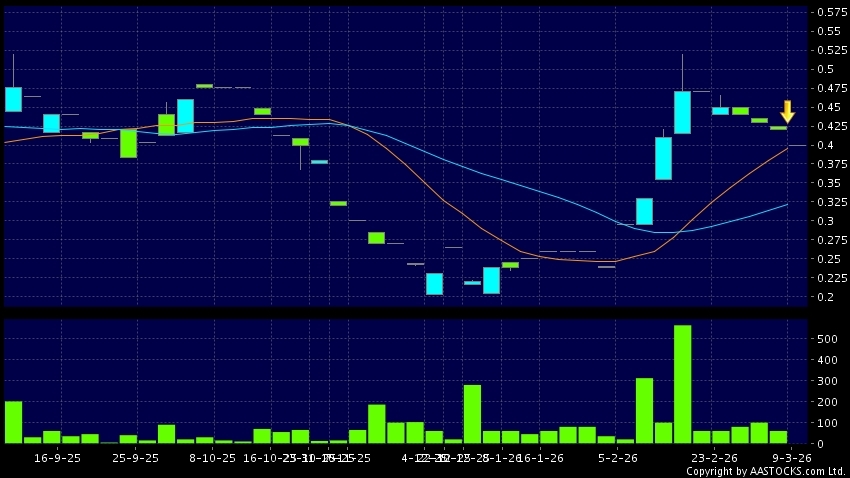This screenshot has width=850, height=478.
Task: Click the first cyan candlestick at far left
Action: 13,99
